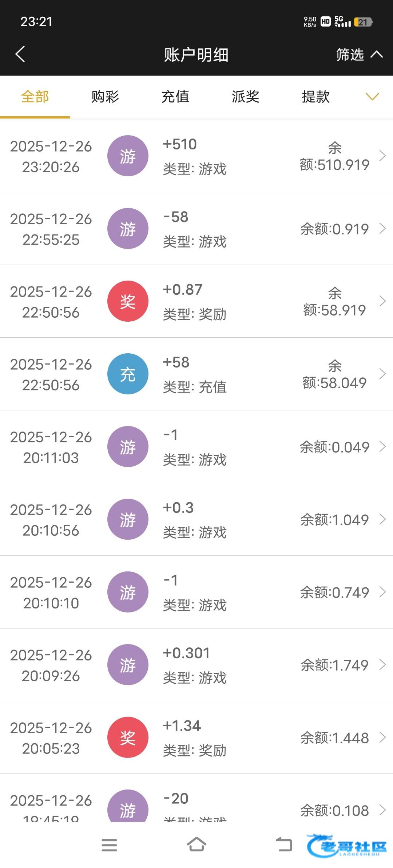Open details arrow for 余额 510.919 entry
The height and width of the screenshot is (868, 393).
click(382, 156)
